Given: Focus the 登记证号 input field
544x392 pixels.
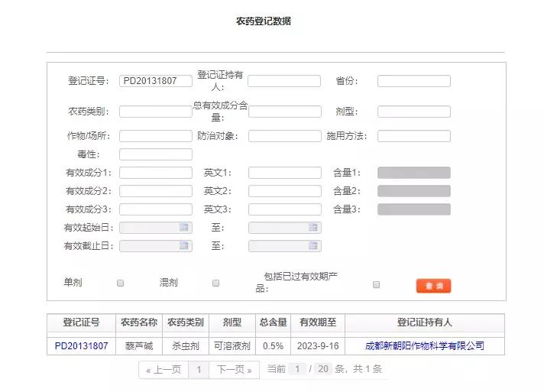Looking at the screenshot, I should pos(156,81).
